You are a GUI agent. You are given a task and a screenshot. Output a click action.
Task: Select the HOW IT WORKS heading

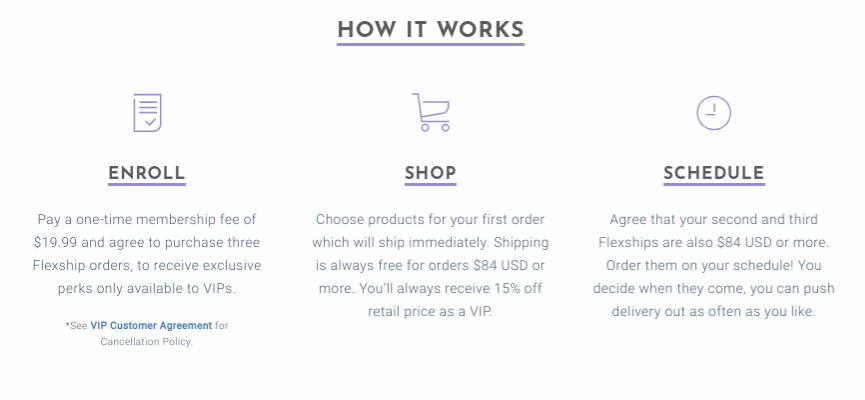point(430,30)
